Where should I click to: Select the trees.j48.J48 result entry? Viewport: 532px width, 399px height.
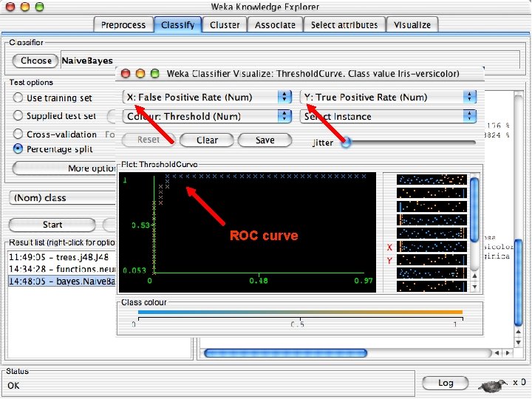click(62, 257)
